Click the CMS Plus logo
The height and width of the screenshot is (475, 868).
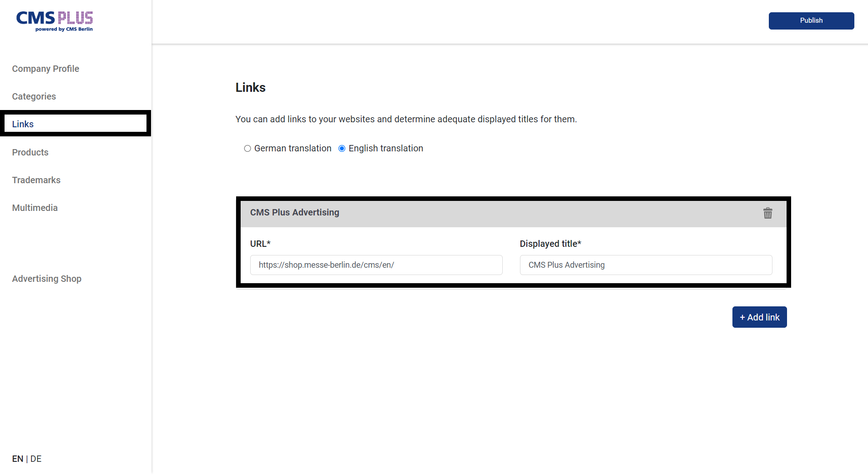click(55, 21)
